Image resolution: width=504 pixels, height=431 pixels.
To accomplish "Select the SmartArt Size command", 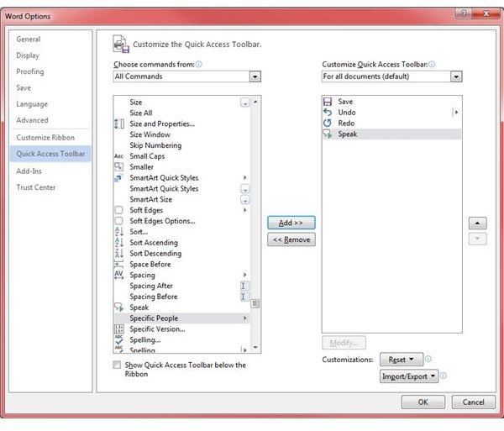I will (x=181, y=199).
